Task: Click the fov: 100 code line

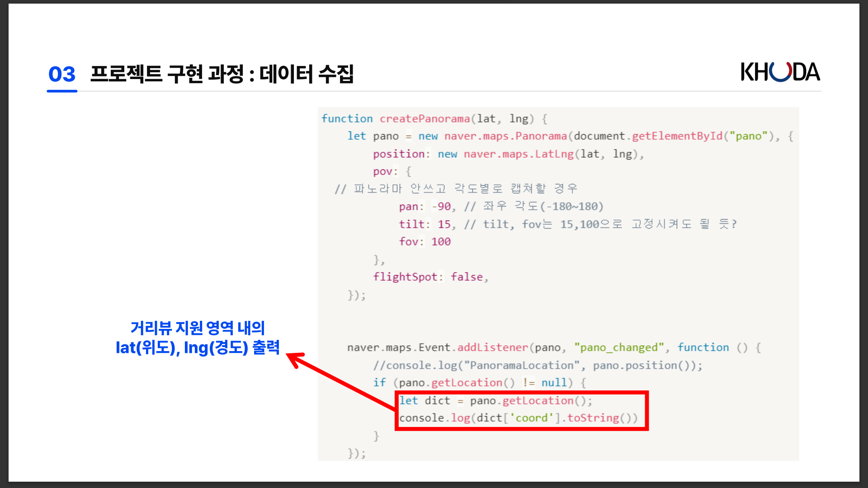Action: [x=425, y=242]
